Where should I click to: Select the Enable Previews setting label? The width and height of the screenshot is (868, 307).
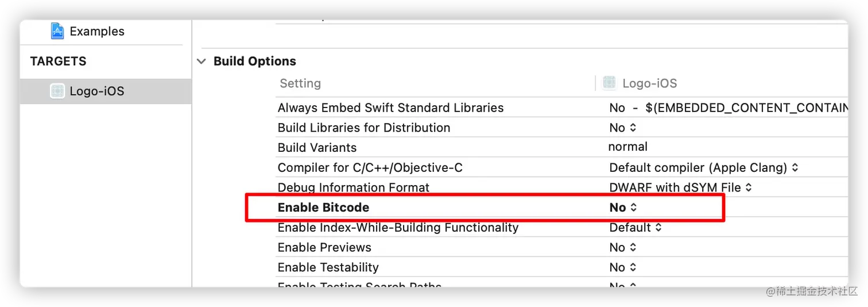point(324,247)
